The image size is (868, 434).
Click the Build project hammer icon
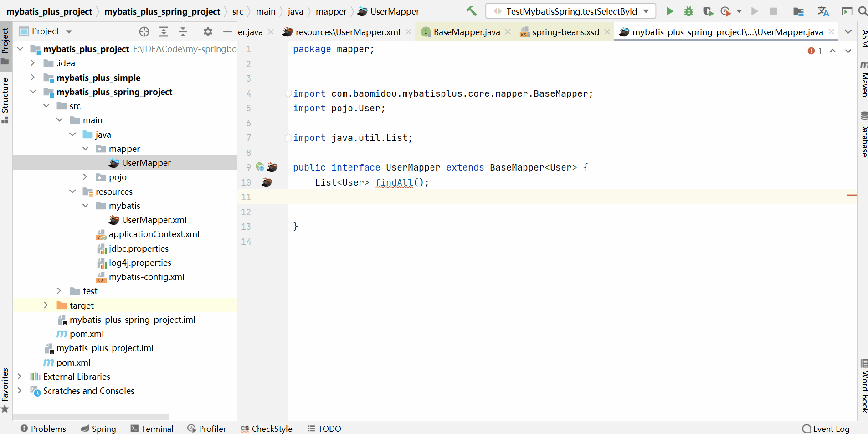pyautogui.click(x=471, y=11)
